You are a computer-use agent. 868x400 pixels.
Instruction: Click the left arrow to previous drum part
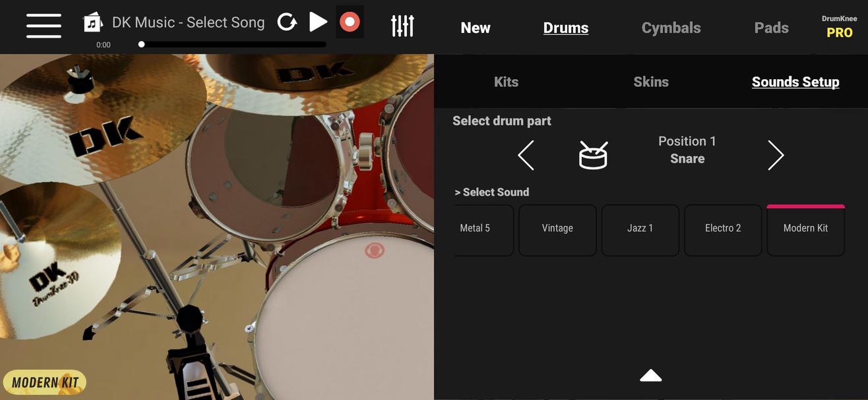(x=525, y=155)
